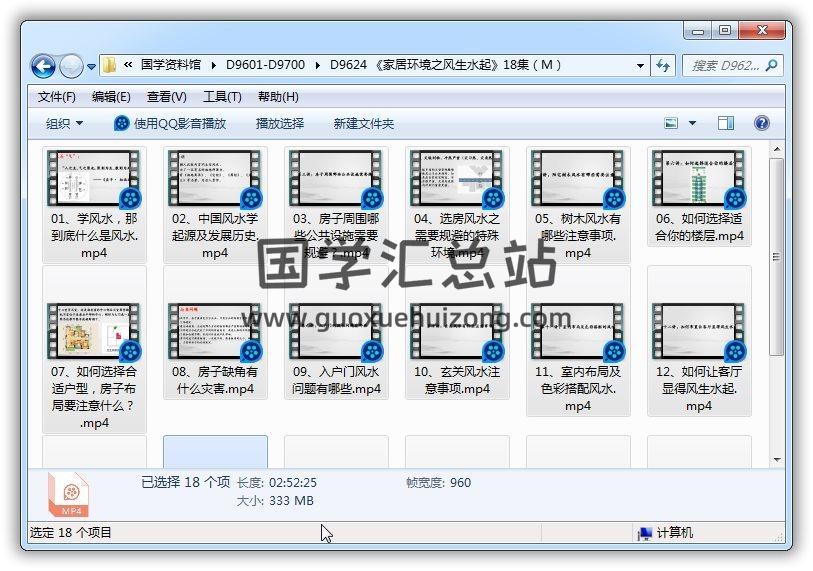Click file name 02、中国风水学起源及发展历史.mp4 text
Viewport: 813px width, 571px height.
tap(215, 235)
